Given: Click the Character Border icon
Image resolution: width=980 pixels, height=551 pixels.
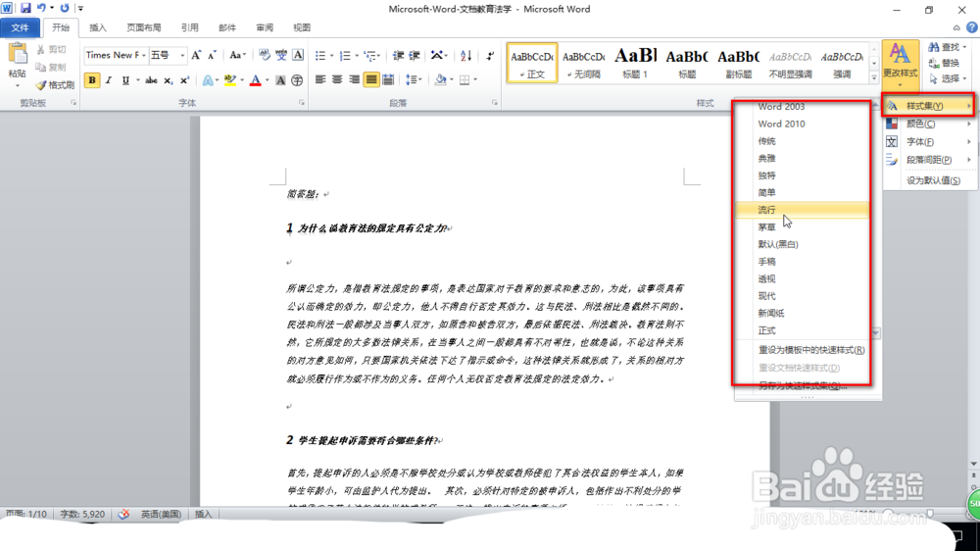Looking at the screenshot, I should point(298,55).
